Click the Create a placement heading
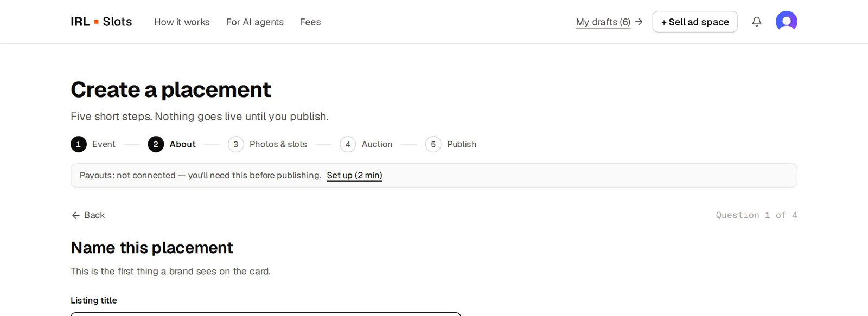 pyautogui.click(x=170, y=89)
